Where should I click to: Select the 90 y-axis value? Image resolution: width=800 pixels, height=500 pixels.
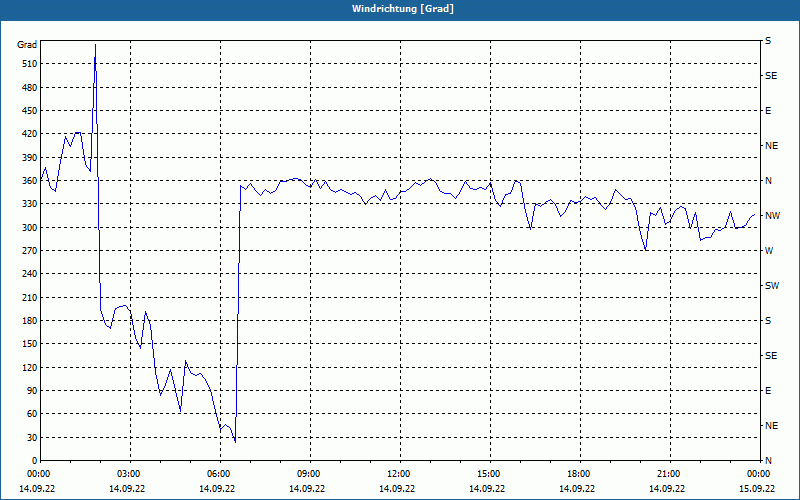[x=32, y=391]
